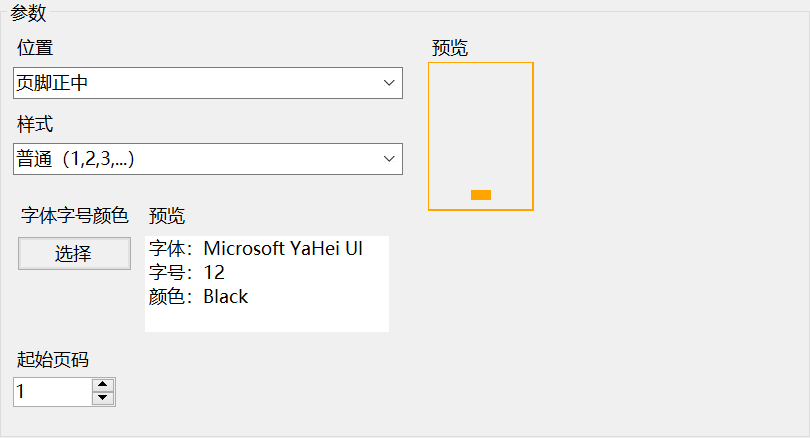The width and height of the screenshot is (810, 438).
Task: Click inside the 起始页码 number field
Action: coord(53,392)
